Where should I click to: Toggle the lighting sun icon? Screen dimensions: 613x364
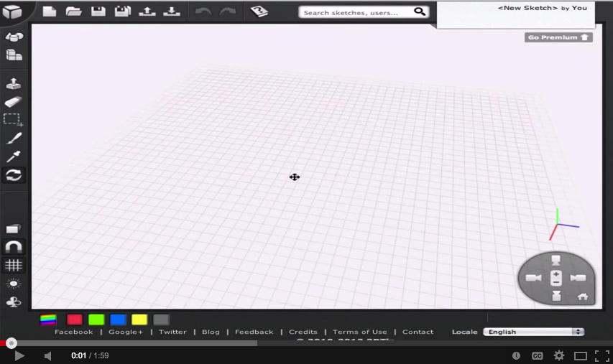(x=13, y=284)
